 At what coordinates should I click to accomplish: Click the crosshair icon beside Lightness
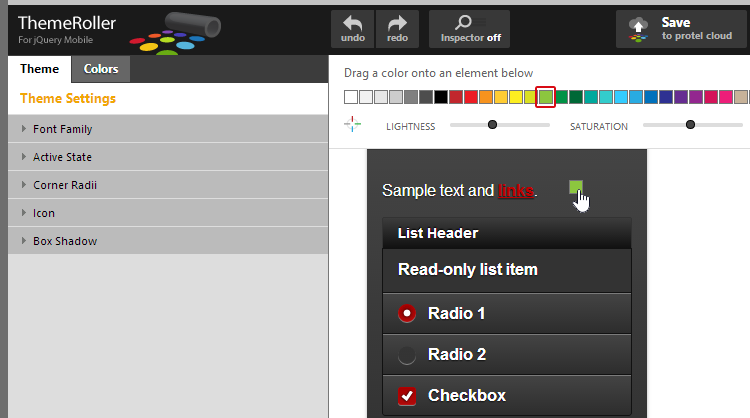[352, 125]
